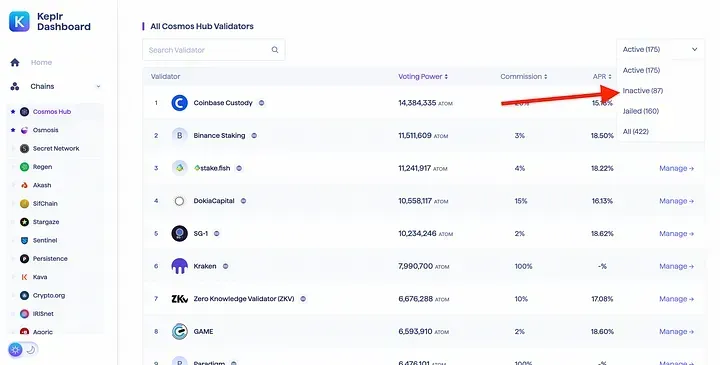
Task: Select Cosmos Hub in the chains list
Action: pyautogui.click(x=52, y=112)
